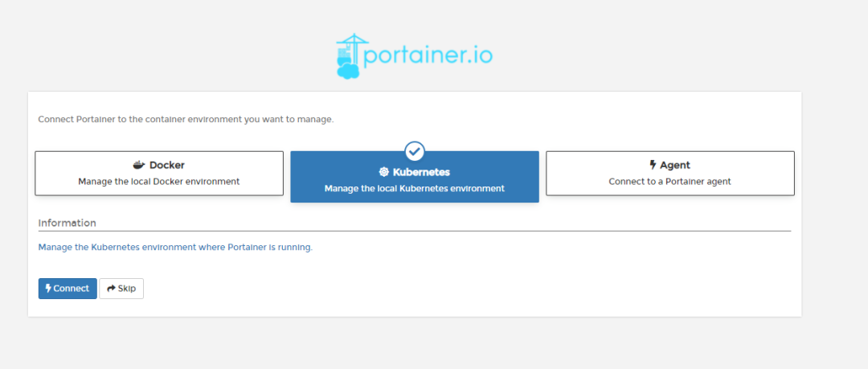This screenshot has width=868, height=369.
Task: Choose the Agent connection option
Action: [x=669, y=174]
